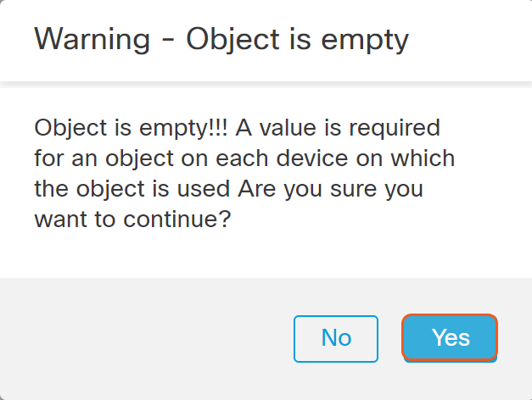Click the "Warning - Object is empty" title
Viewport: 532px width, 400px height.
click(x=221, y=40)
